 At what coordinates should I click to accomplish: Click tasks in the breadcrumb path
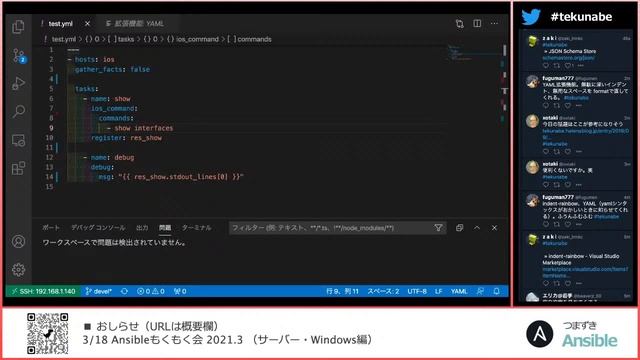[x=126, y=39]
